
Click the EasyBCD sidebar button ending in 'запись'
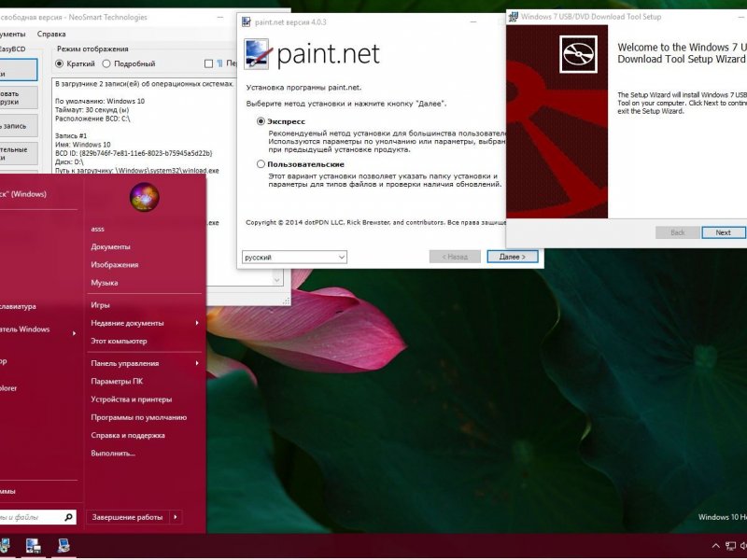pyautogui.click(x=17, y=126)
